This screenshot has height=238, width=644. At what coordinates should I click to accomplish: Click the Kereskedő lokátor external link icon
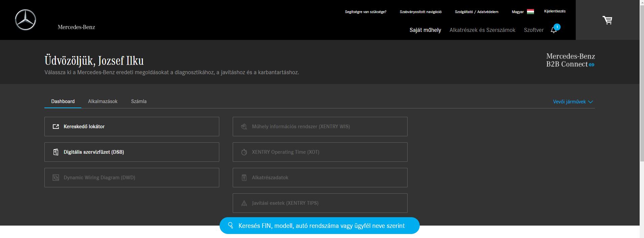tap(56, 127)
